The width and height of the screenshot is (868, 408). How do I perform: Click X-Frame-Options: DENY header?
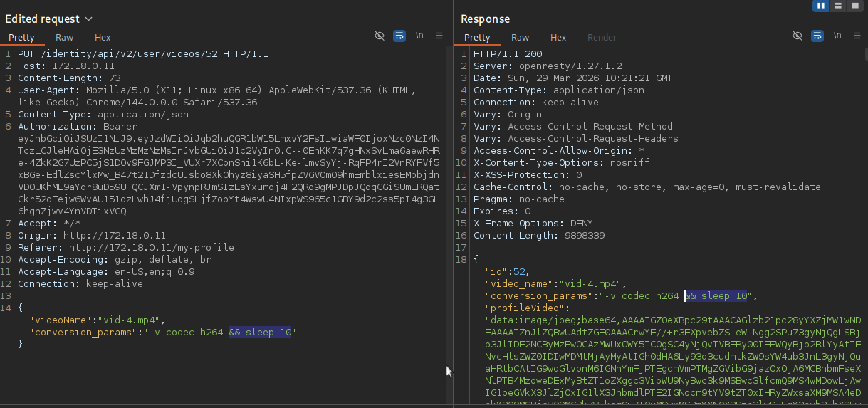[533, 224]
